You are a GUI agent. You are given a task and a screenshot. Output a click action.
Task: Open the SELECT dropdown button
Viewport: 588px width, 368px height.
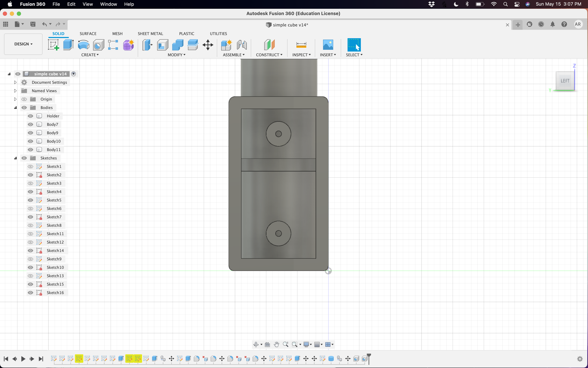(x=354, y=55)
